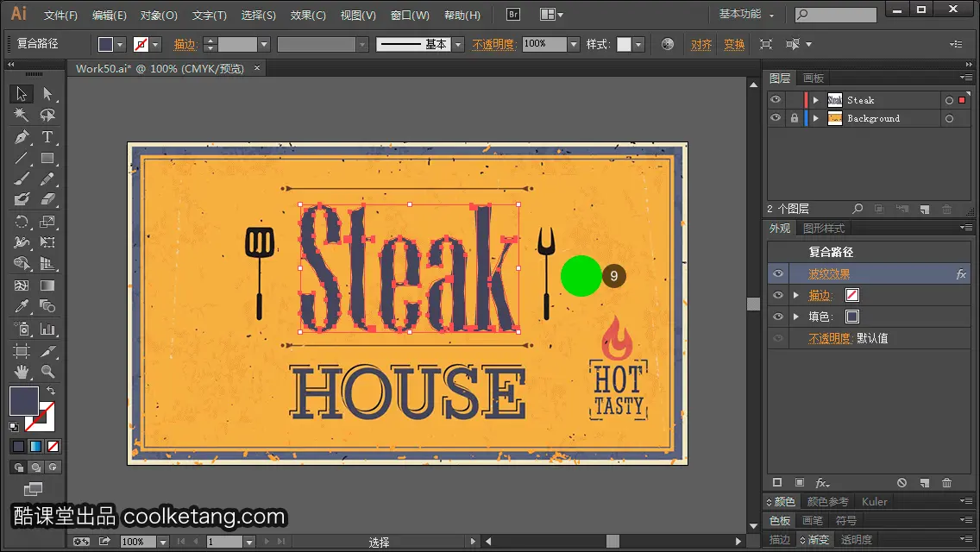Click target circle of Background layer

tap(949, 118)
